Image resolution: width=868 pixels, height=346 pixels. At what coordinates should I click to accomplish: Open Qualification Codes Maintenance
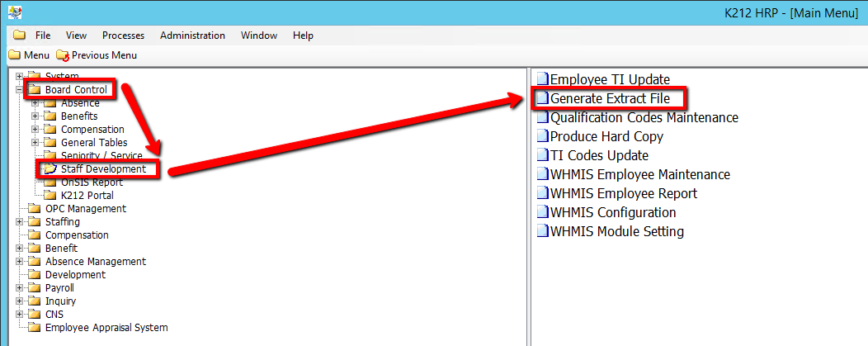tap(644, 117)
